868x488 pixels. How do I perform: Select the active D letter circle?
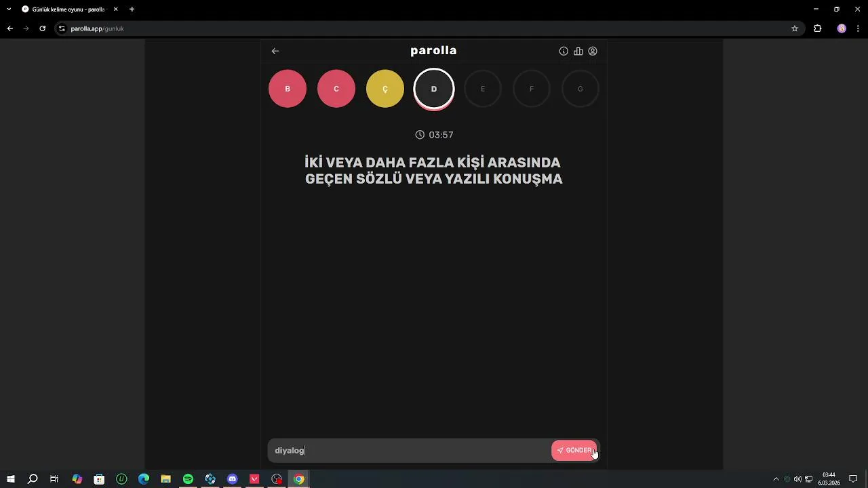pos(434,89)
